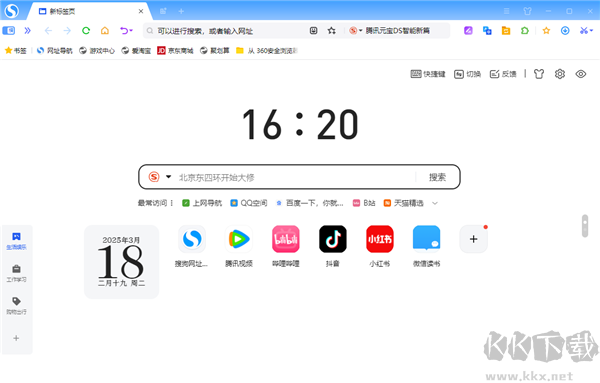Open 搜狗网址 shortcut tile

pyautogui.click(x=192, y=246)
